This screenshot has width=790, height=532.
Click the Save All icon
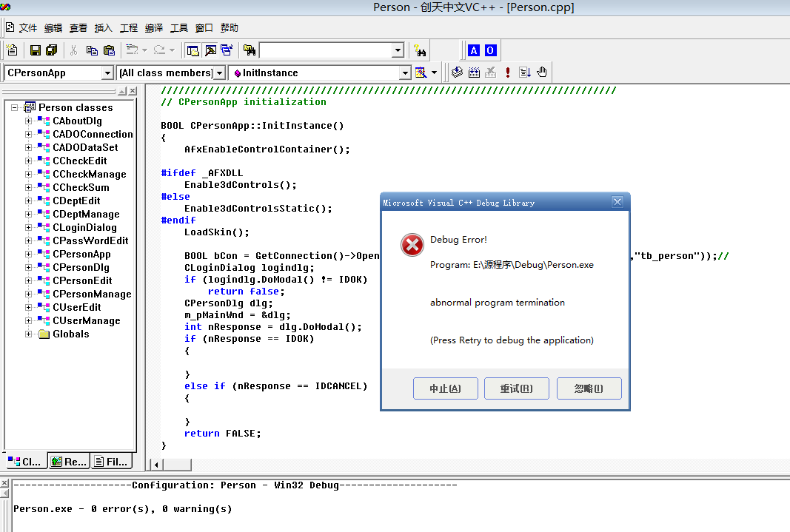51,50
